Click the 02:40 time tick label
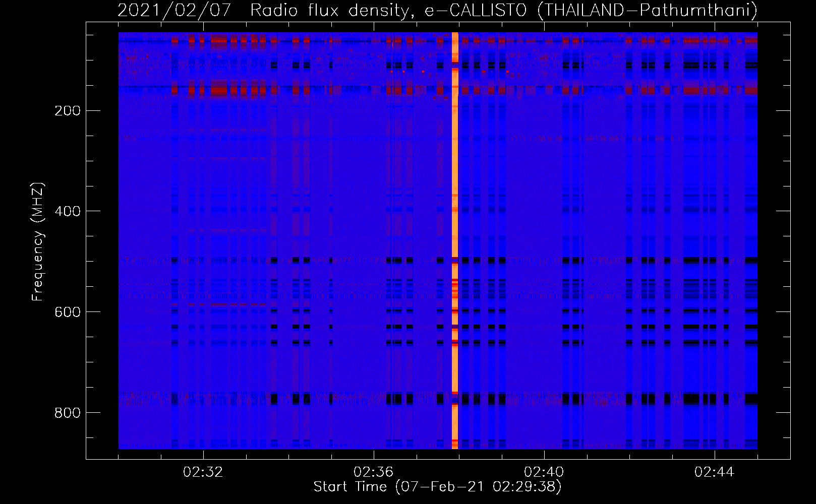Viewport: 816px width, 504px height. (544, 472)
